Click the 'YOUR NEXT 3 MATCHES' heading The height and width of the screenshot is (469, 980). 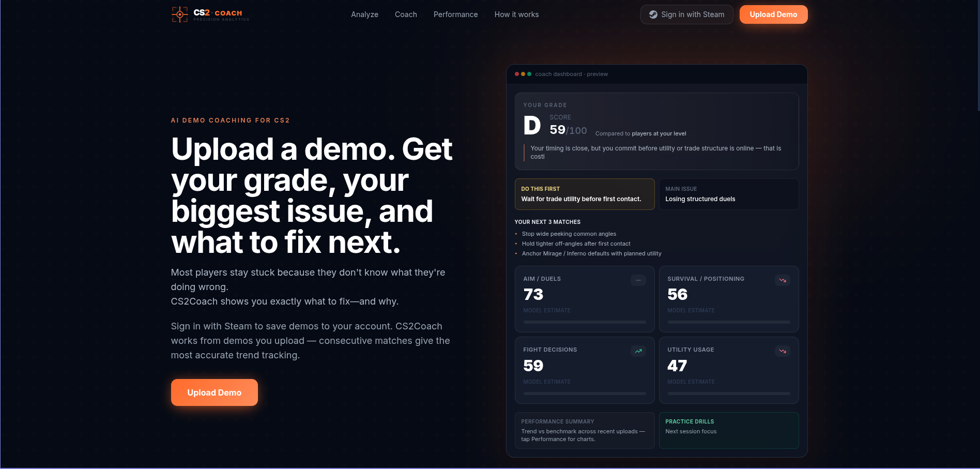tap(547, 222)
